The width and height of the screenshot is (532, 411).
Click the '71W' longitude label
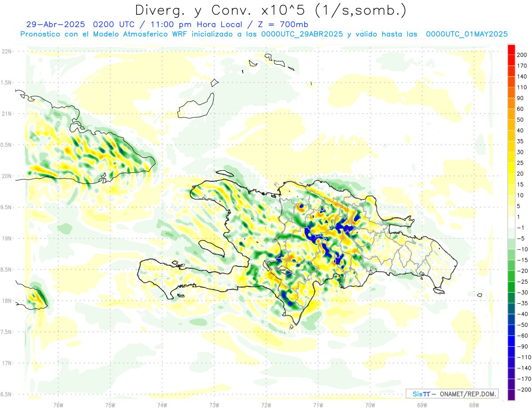[318, 405]
